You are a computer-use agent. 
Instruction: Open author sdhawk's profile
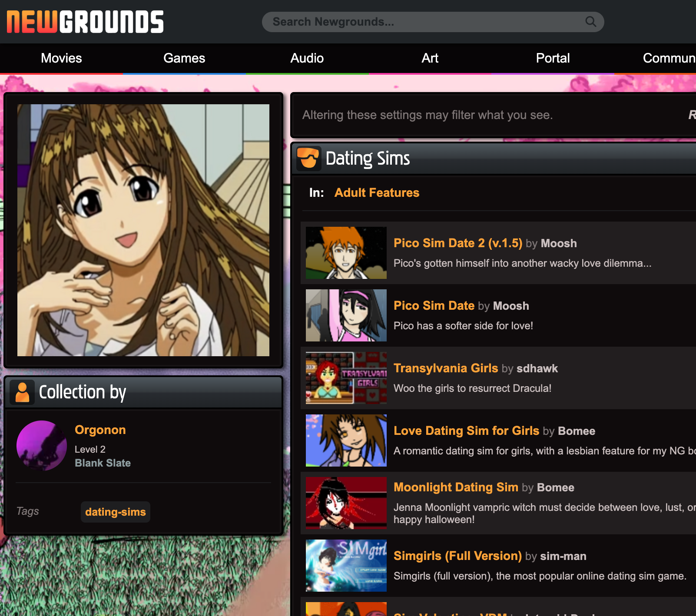(x=537, y=368)
